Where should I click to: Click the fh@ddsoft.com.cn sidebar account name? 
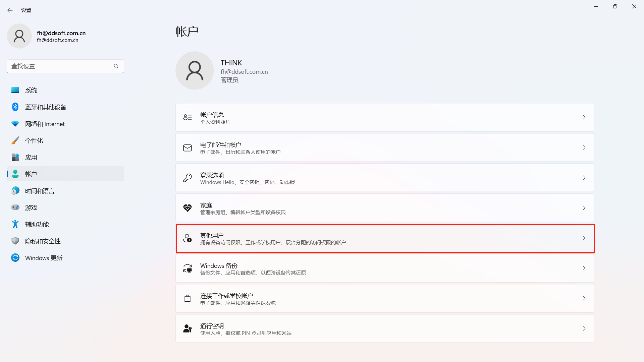click(x=61, y=33)
